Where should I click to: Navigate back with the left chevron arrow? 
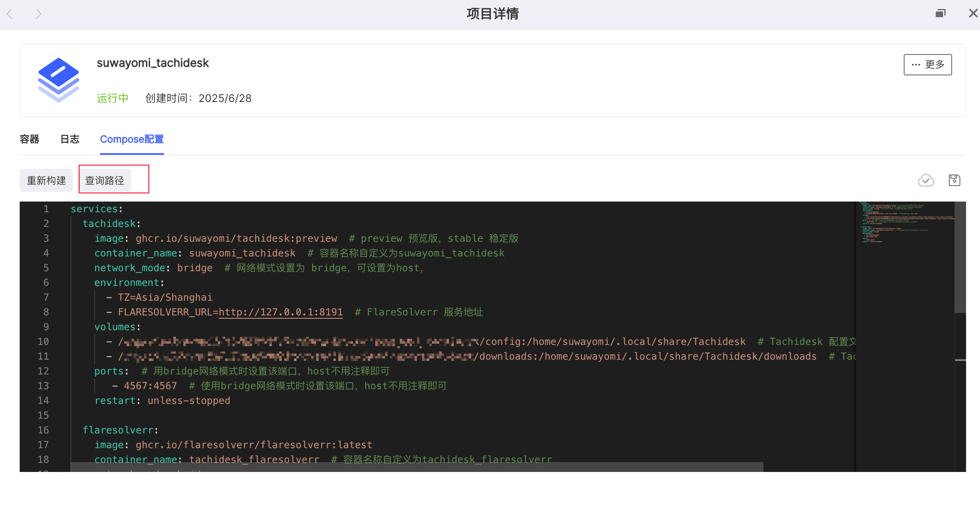pyautogui.click(x=10, y=14)
